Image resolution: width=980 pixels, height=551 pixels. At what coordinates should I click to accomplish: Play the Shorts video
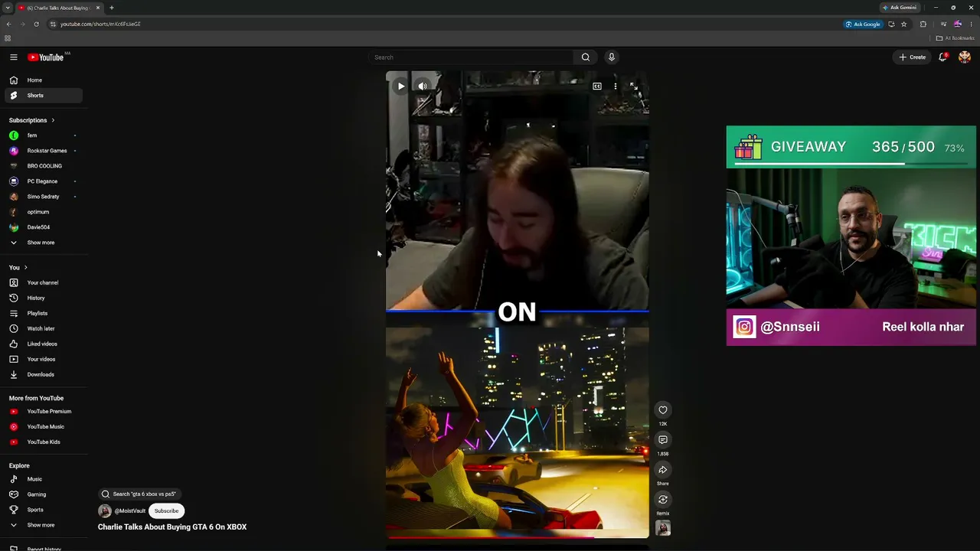(400, 86)
